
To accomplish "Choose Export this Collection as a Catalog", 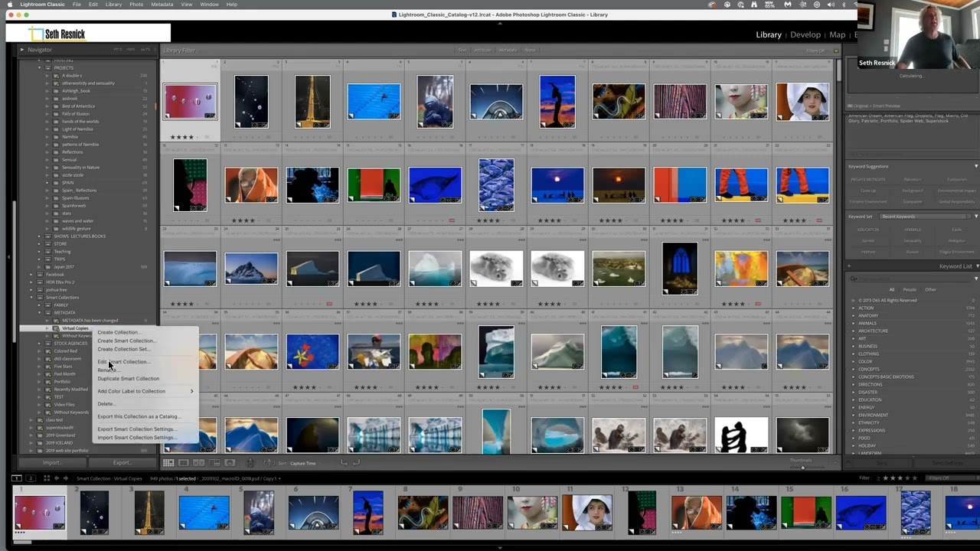I will 139,416.
